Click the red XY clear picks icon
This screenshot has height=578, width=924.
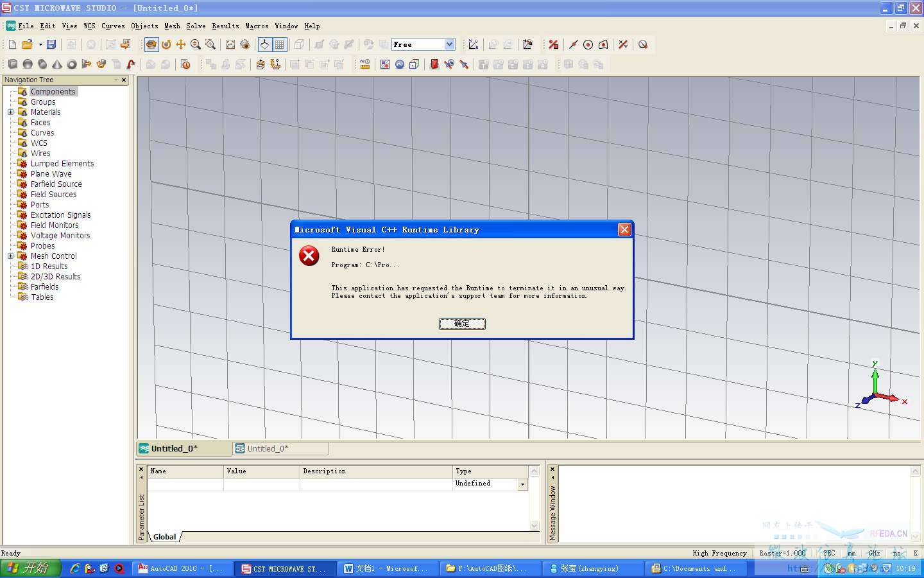623,44
